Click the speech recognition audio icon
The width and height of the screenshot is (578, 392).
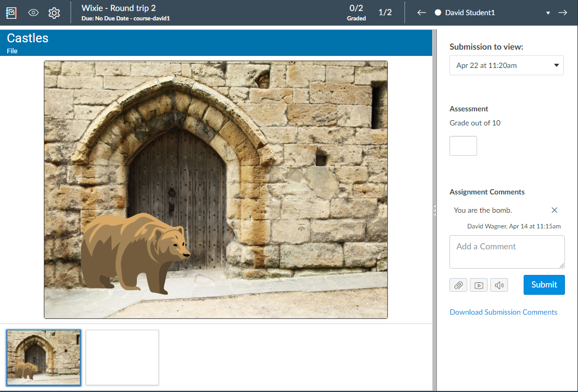click(x=499, y=285)
